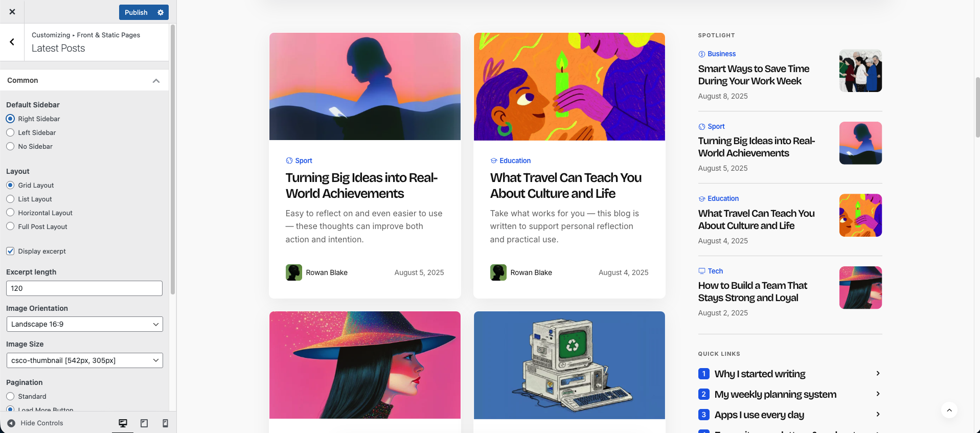Select Standard pagination radio button
Screen dimensions: 980x433
click(10, 396)
